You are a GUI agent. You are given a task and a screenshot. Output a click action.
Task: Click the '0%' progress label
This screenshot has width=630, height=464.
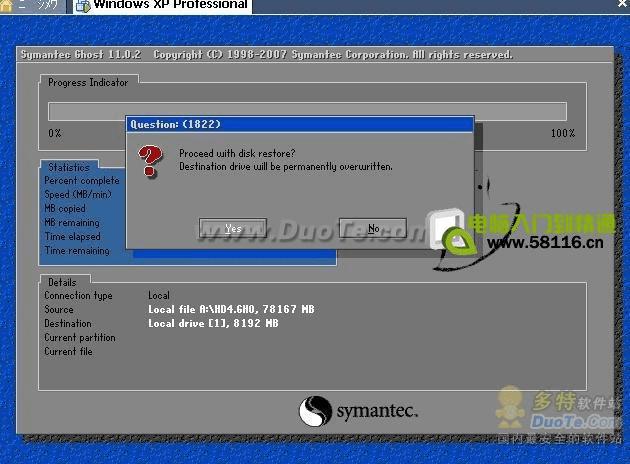(55, 133)
